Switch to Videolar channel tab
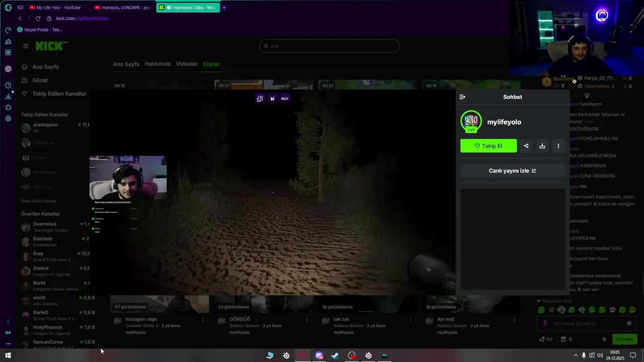 click(x=187, y=64)
